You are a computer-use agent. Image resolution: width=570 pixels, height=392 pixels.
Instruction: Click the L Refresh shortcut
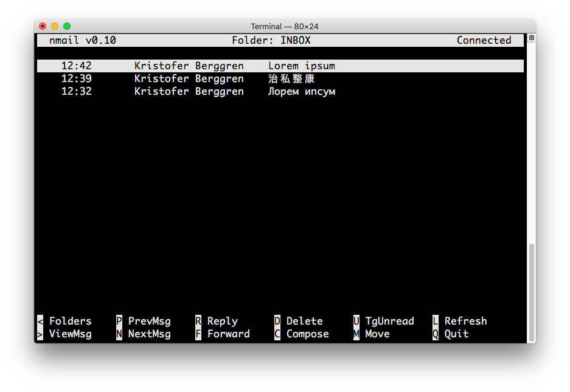459,321
